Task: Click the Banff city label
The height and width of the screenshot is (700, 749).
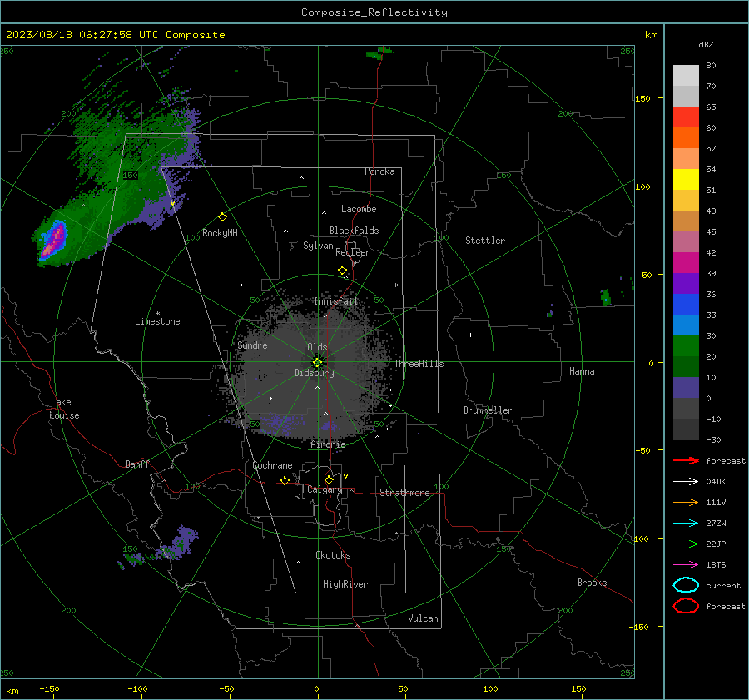Action: pyautogui.click(x=137, y=464)
